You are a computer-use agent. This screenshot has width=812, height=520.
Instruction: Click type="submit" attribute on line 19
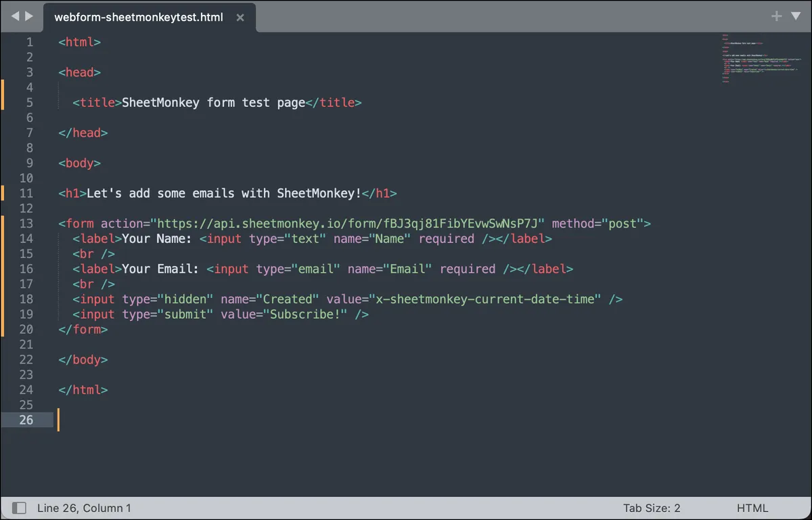click(x=168, y=314)
